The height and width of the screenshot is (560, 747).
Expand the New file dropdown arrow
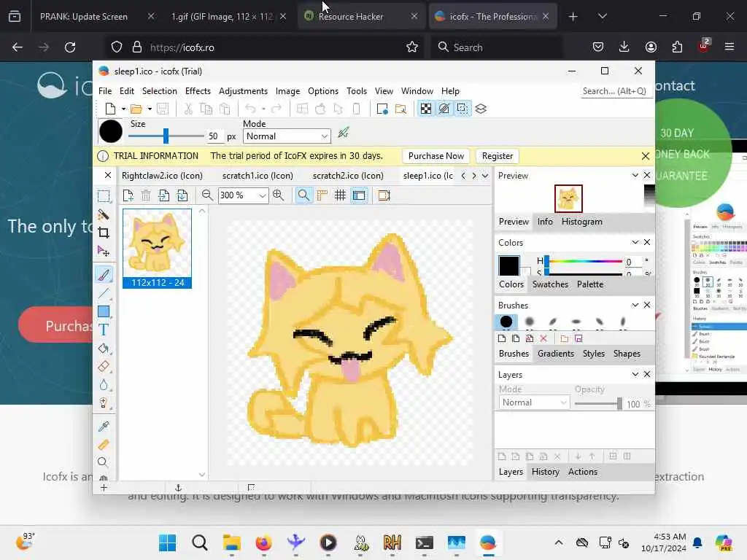tap(123, 109)
